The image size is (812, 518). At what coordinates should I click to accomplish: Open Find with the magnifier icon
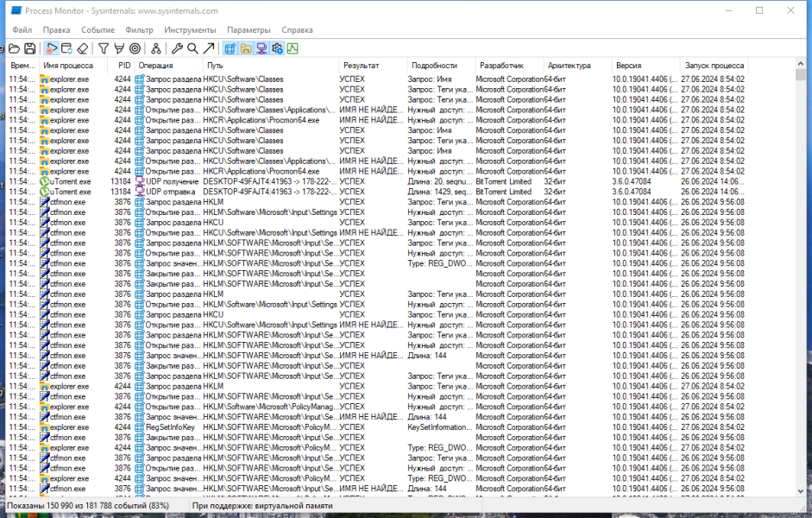(x=192, y=48)
